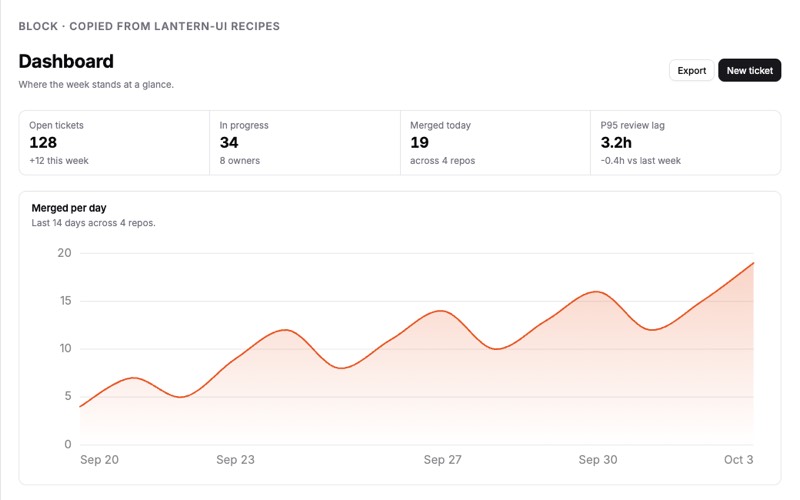Click the Dashboard heading
This screenshot has height=500, width=800.
click(66, 61)
